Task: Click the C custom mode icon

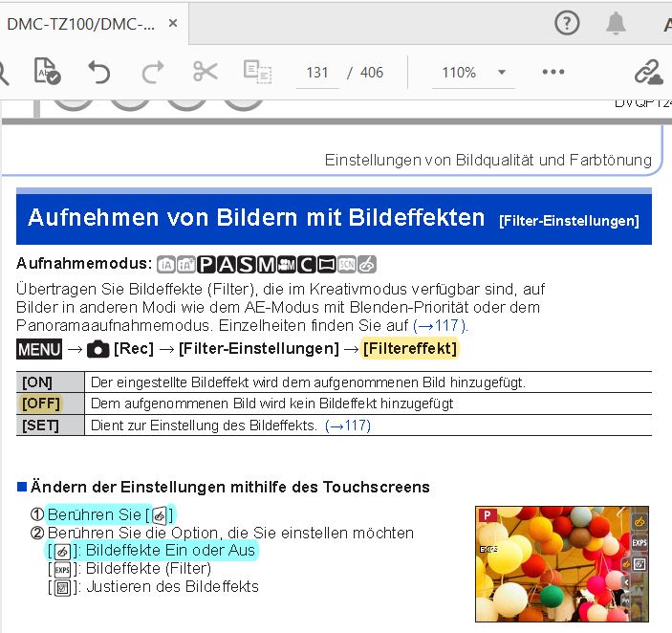Action: 307,265
